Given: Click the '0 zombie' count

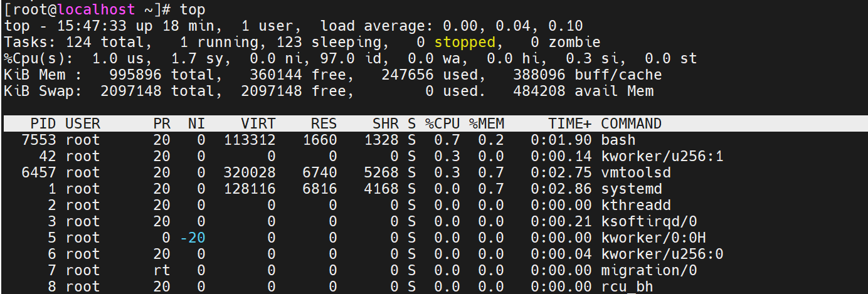Looking at the screenshot, I should coord(566,43).
